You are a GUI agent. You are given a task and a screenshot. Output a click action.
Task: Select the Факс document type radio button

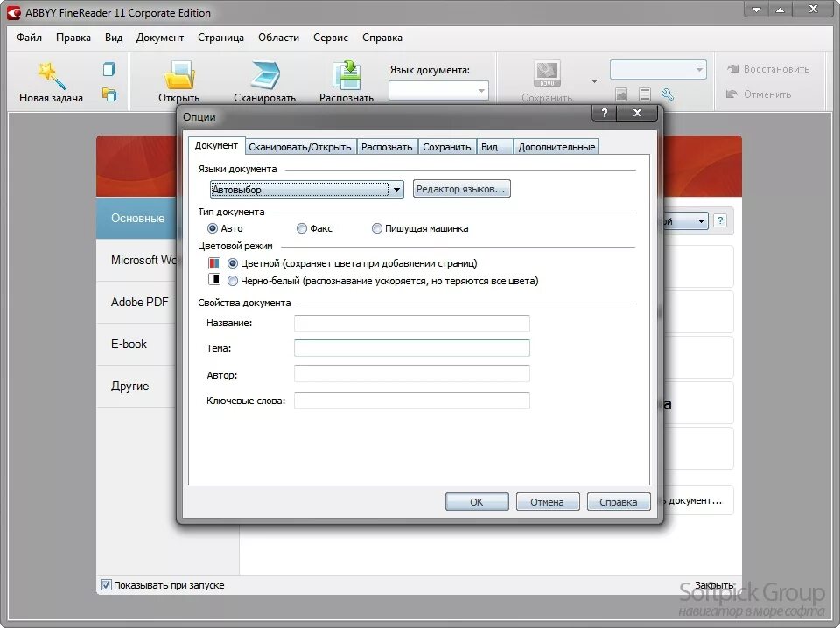302,228
